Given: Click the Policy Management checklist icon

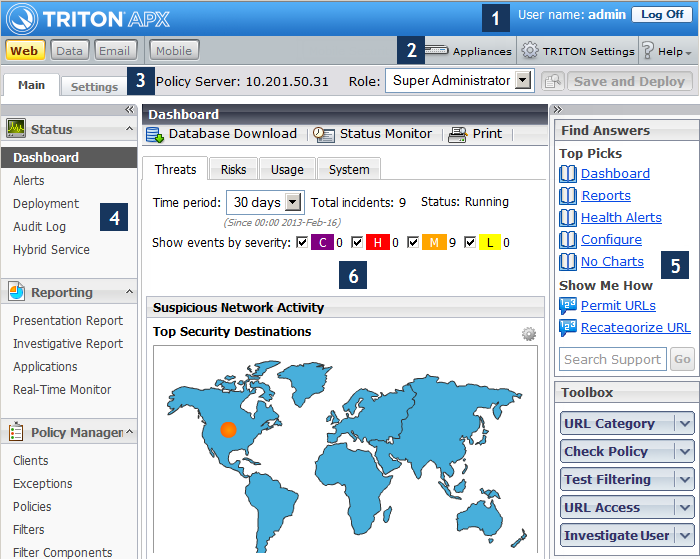Looking at the screenshot, I should (16, 432).
